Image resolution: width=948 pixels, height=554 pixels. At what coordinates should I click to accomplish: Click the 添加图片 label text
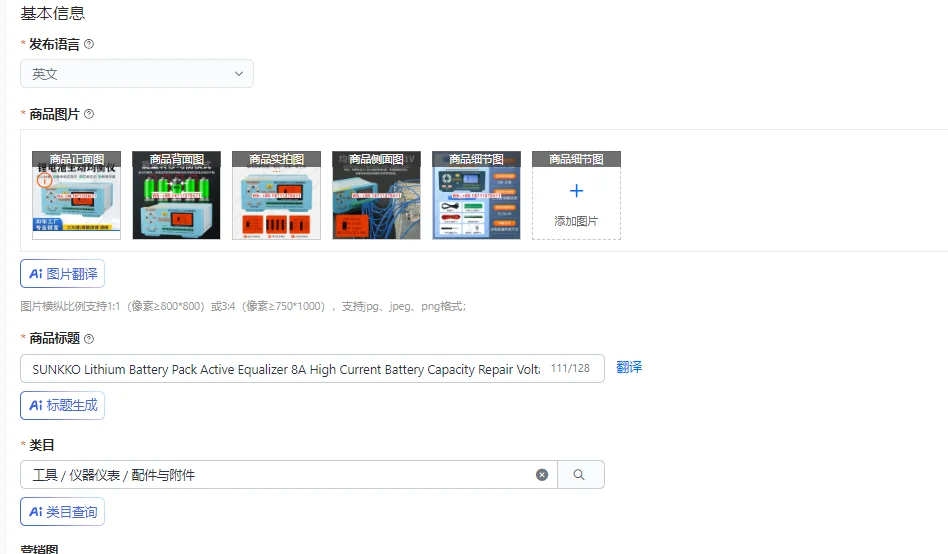coord(576,221)
